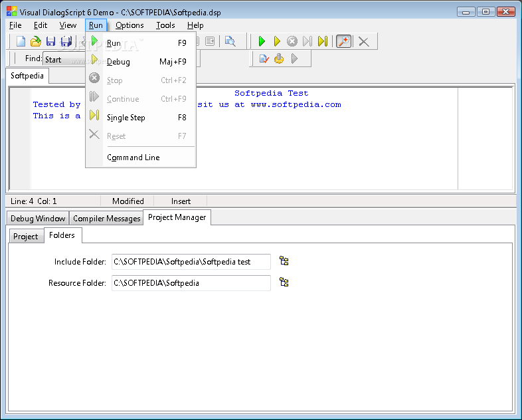Choose the Continue Ctrl+F9 menu entry
Viewport: 522px width, 420px height.
click(x=141, y=99)
